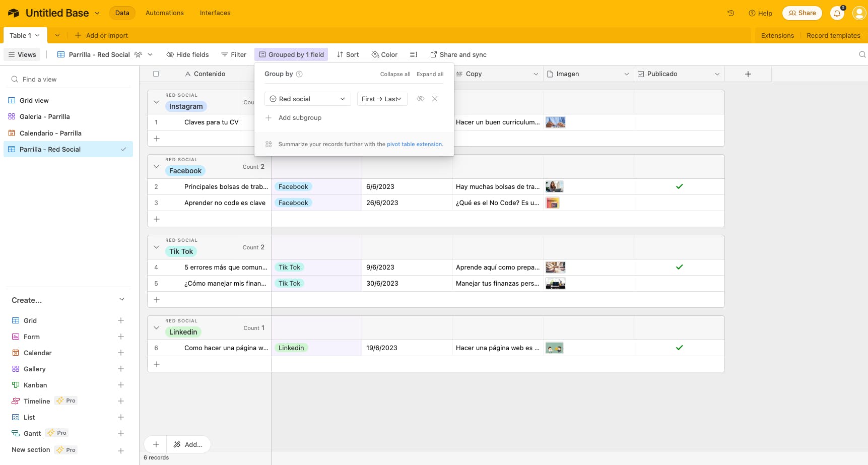Add a Gallery view with plus
868x465 pixels.
[x=121, y=369]
